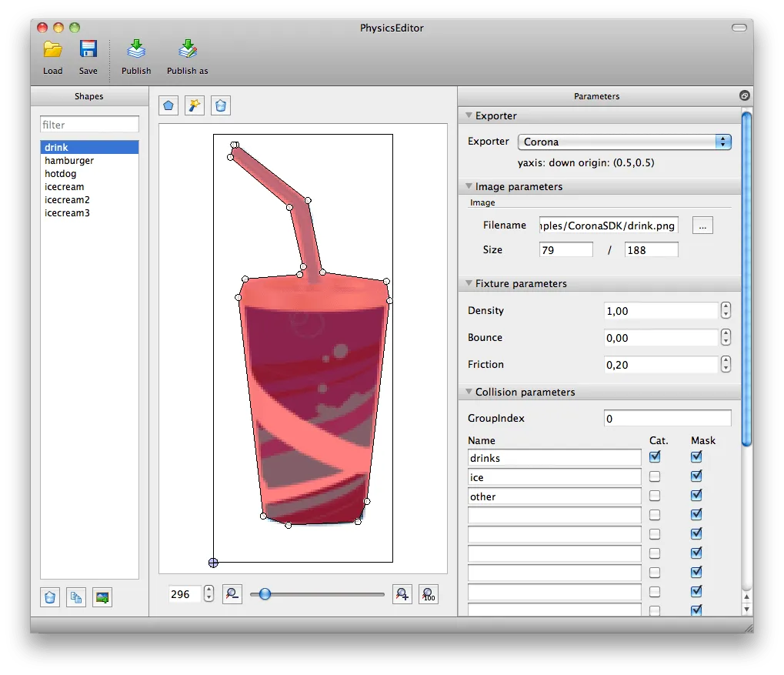Click the zoom out magnifier icon
The width and height of the screenshot is (784, 675).
click(232, 593)
